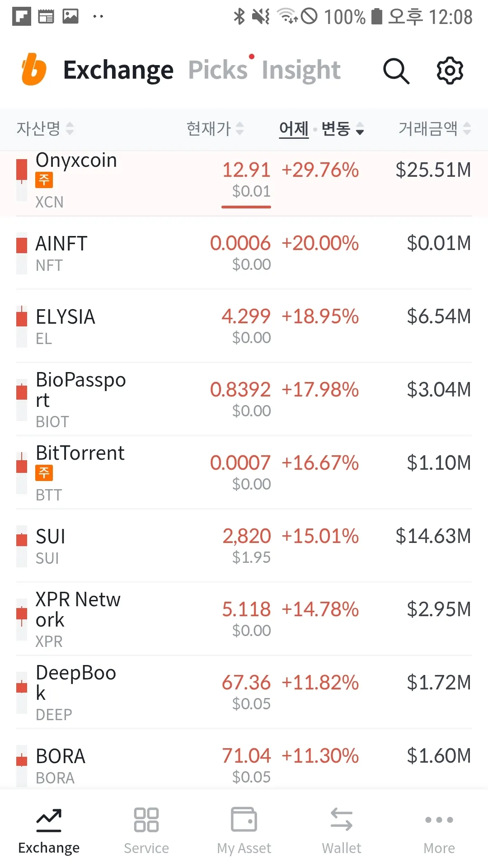Toggle the 어제 comparison period
The width and height of the screenshot is (488, 868).
pyautogui.click(x=294, y=129)
